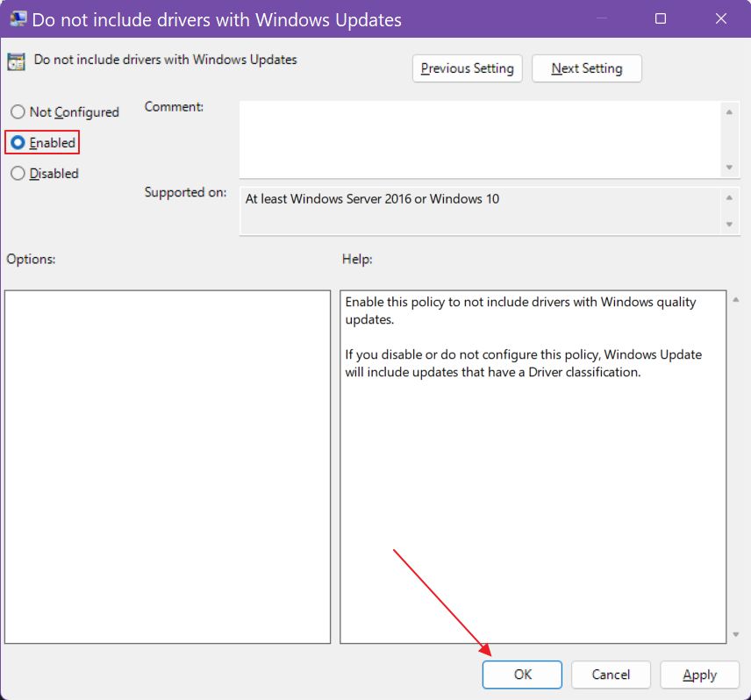Maximize the policy dialog window
The height and width of the screenshot is (700, 751).
click(x=661, y=18)
